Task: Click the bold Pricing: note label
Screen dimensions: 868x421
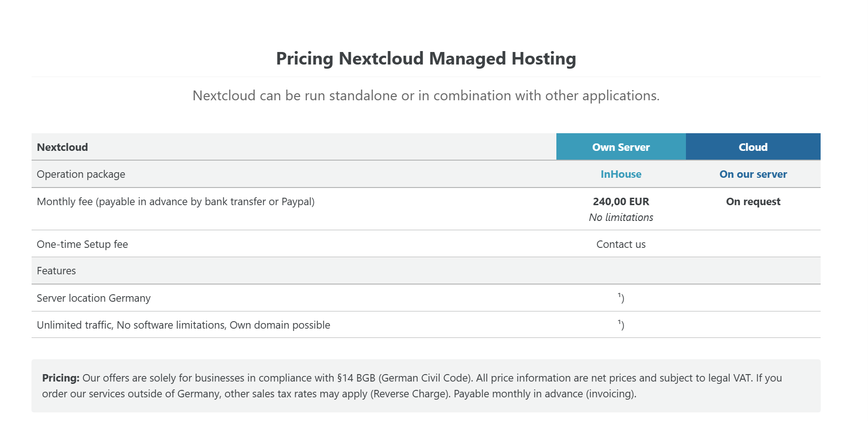Action: 61,378
